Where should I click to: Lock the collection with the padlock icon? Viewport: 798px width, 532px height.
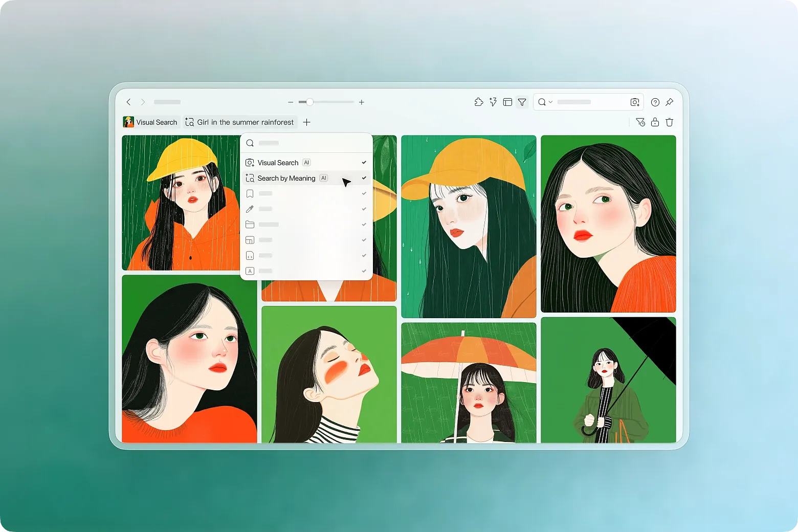click(655, 122)
